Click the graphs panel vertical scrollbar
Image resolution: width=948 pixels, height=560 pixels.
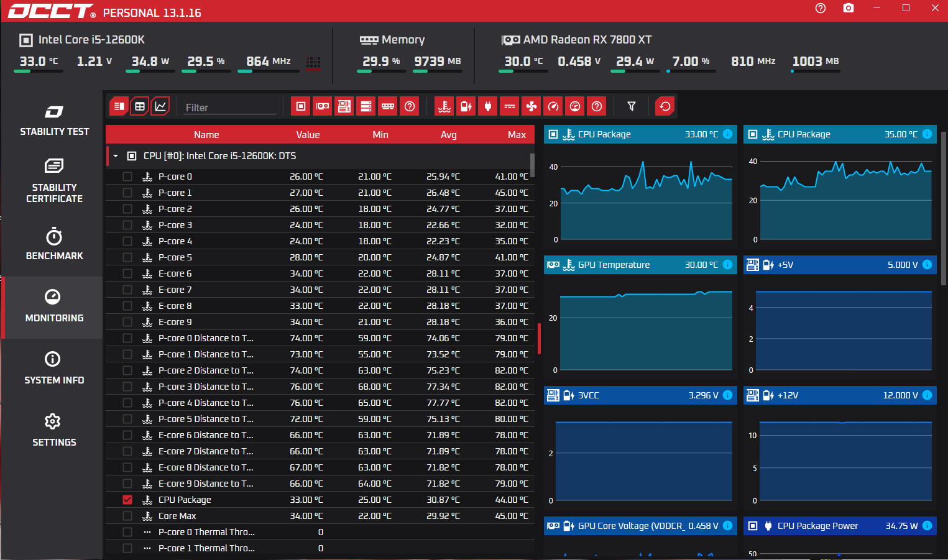tap(944, 208)
